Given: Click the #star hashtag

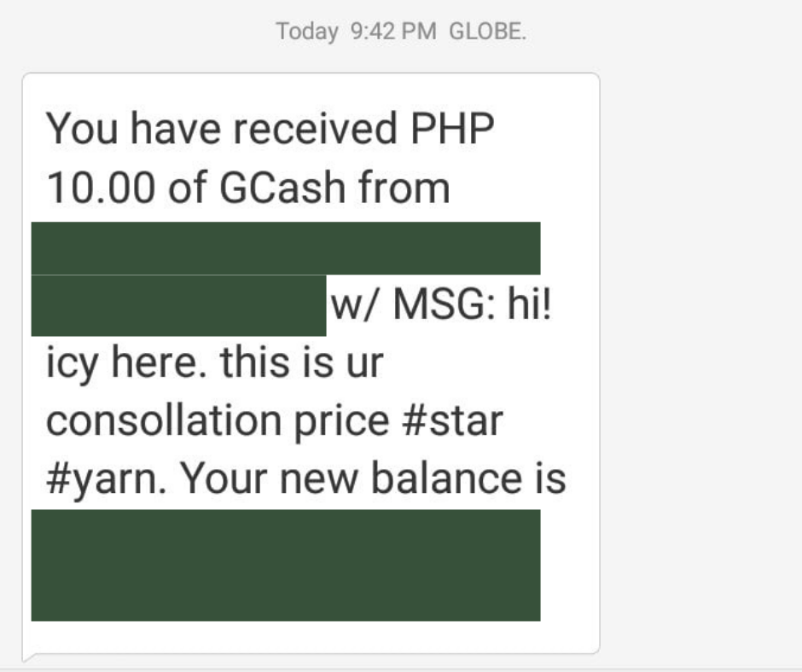Looking at the screenshot, I should (x=453, y=421).
